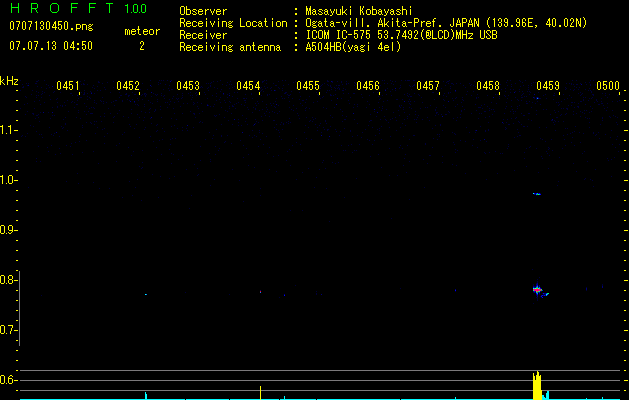The image size is (629, 400).
Task: Click the meteor label
Action: [x=142, y=31]
